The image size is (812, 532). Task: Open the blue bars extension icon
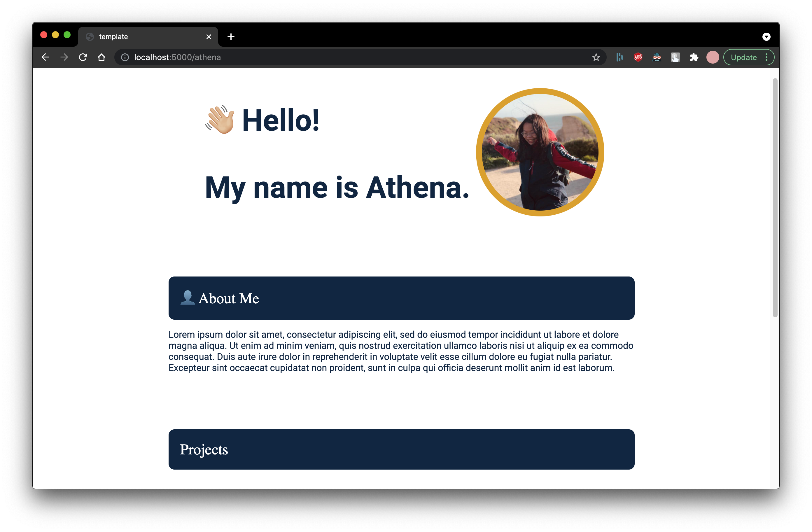point(619,57)
